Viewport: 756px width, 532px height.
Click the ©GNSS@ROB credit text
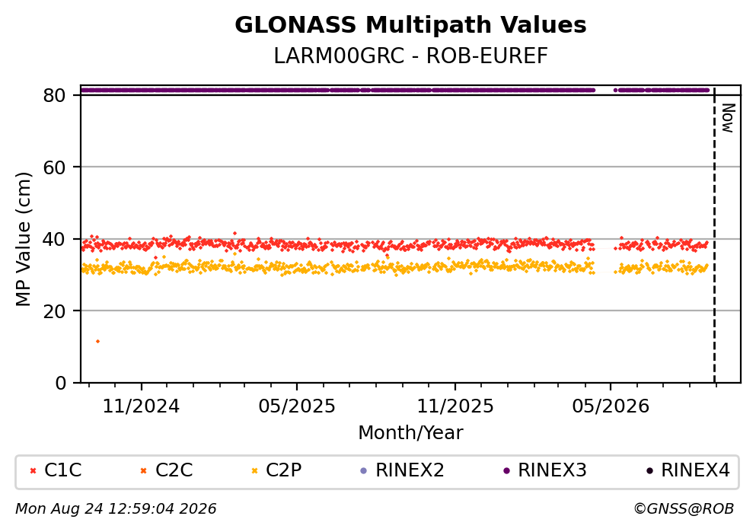(684, 509)
